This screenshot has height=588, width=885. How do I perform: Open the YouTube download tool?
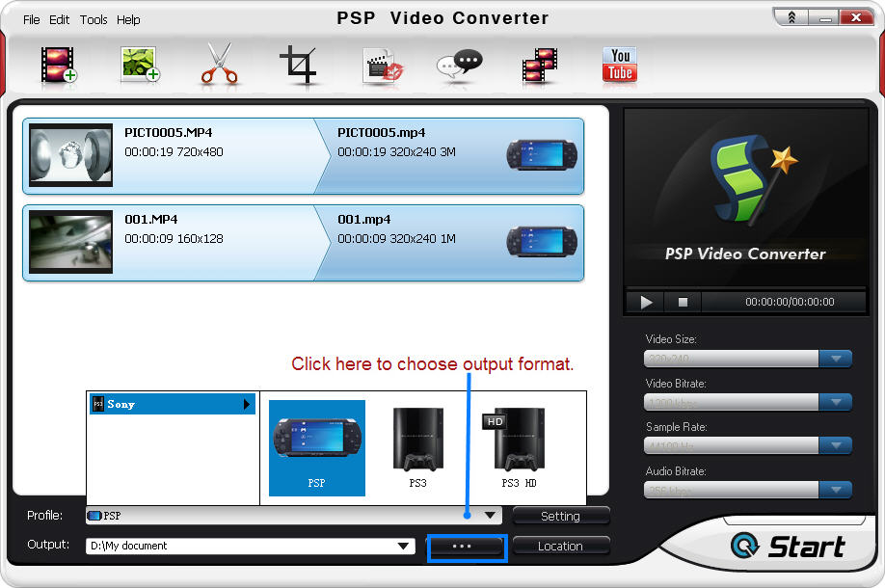coord(620,65)
